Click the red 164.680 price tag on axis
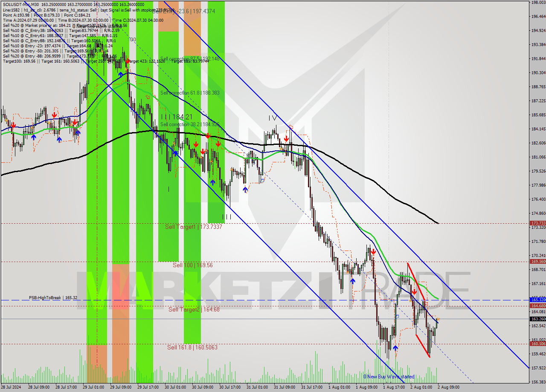This screenshot has height=392, width=546. (x=537, y=306)
